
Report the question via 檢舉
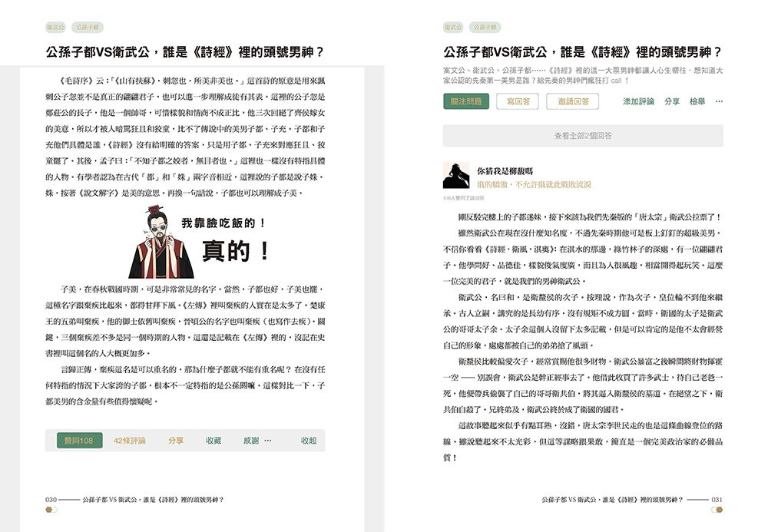(697, 101)
